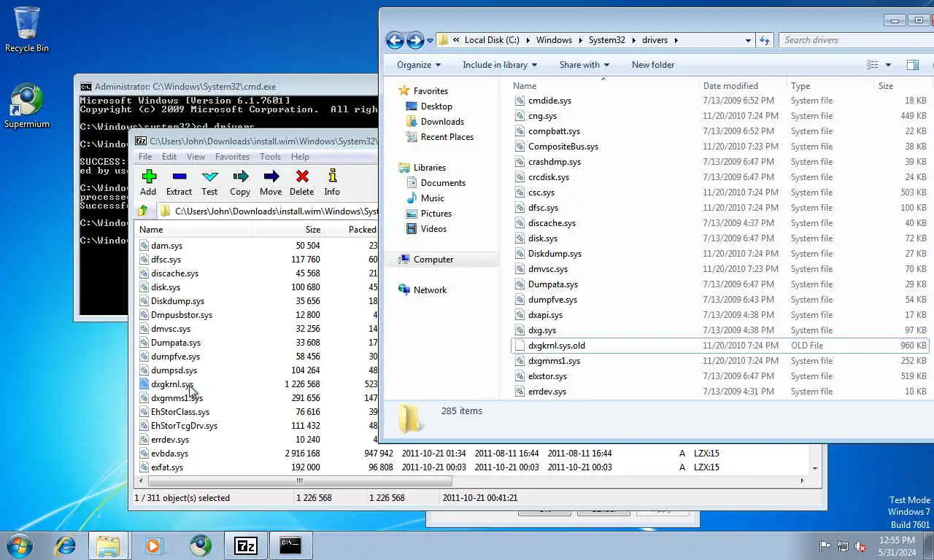Open the 7-Zip Favorites menu
934x560 pixels.
point(232,157)
